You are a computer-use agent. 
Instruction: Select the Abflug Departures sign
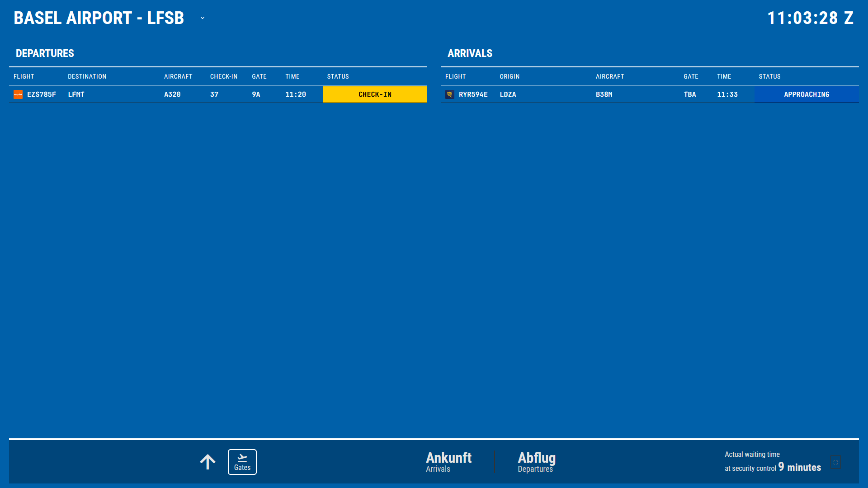[x=537, y=462]
